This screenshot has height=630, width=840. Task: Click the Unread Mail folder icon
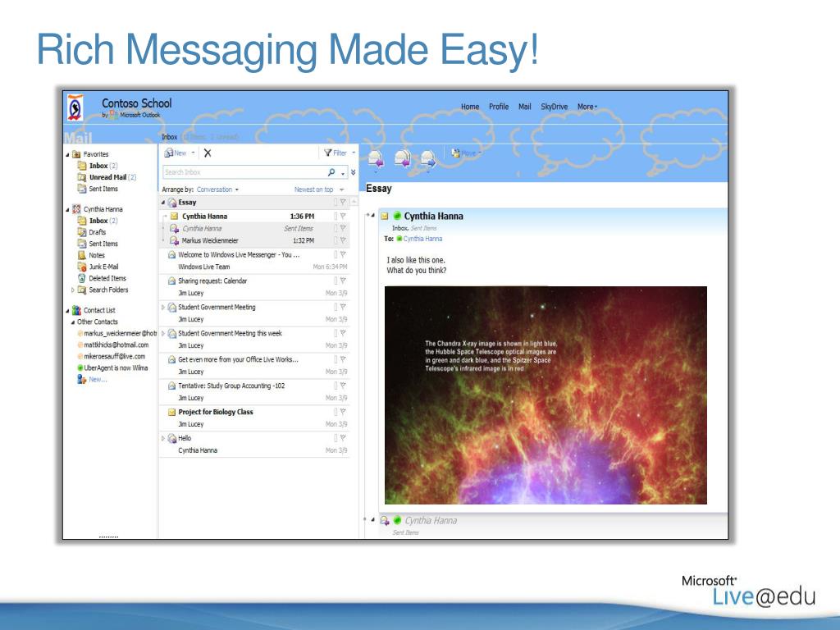pyautogui.click(x=82, y=177)
